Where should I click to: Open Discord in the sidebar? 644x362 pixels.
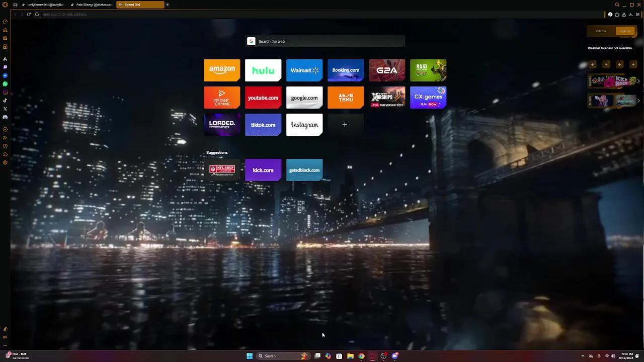coord(5,117)
